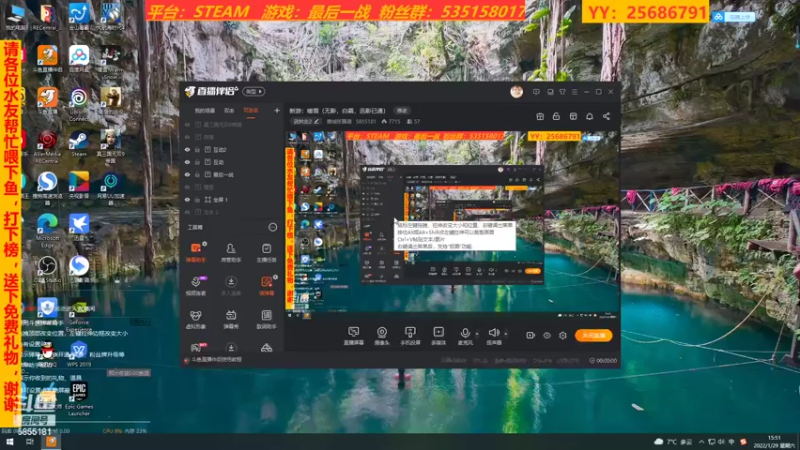Viewport: 800px width, 450px height.
Task: Add a phone screen mirroring source
Action: [x=410, y=336]
